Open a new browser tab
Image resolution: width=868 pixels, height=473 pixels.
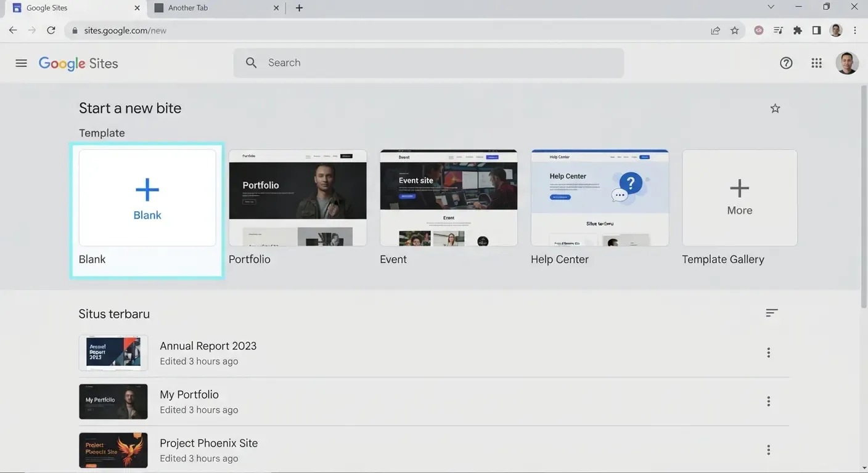(x=299, y=8)
